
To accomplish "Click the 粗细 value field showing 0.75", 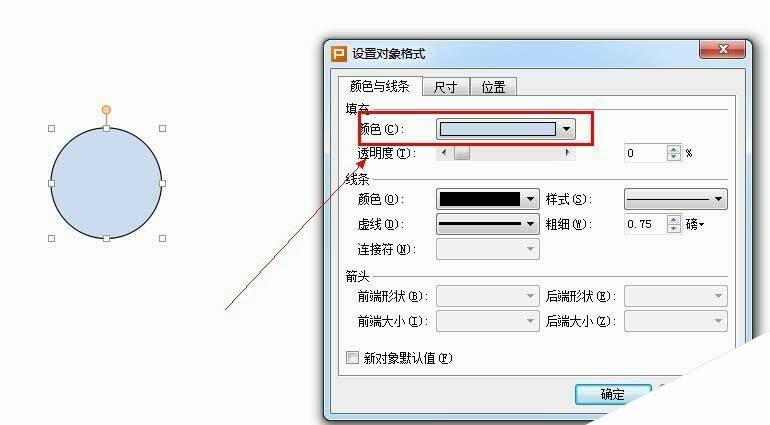I will (x=645, y=224).
